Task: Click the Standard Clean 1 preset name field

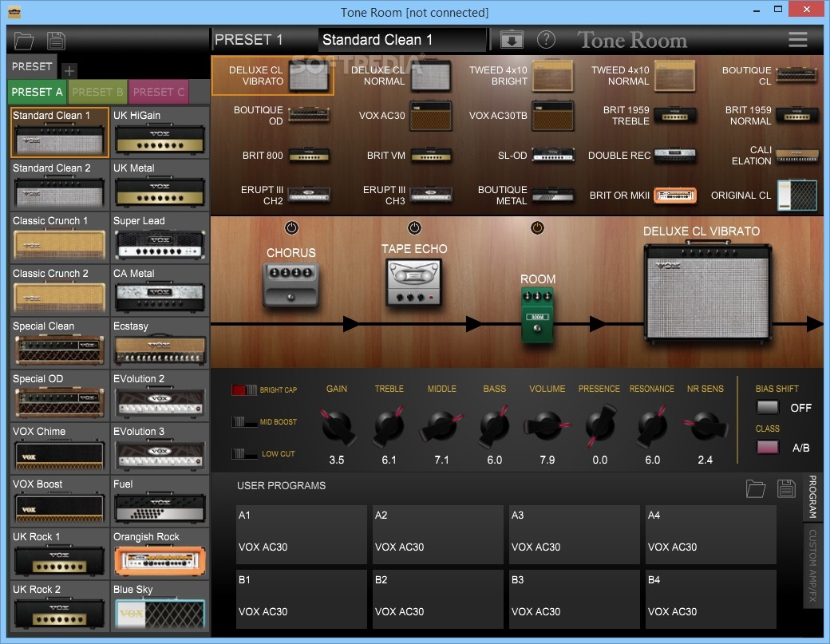Action: 401,40
